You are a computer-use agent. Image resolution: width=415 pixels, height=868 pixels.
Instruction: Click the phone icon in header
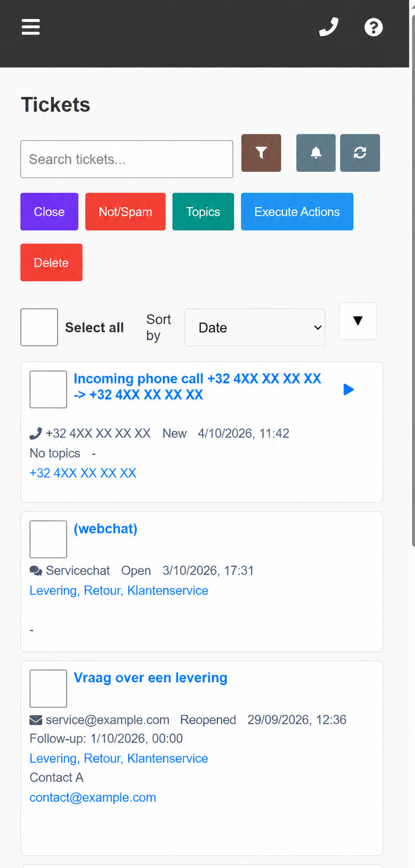(329, 27)
